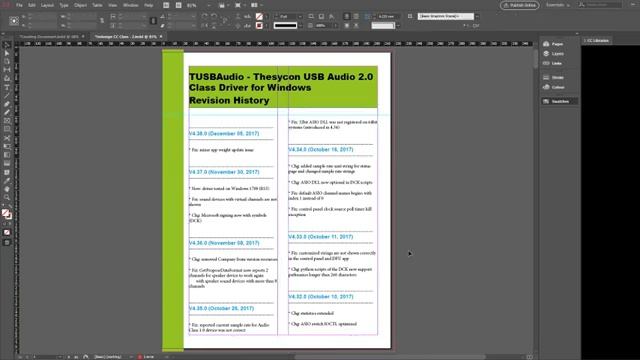The image size is (640, 360).
Task: Select the Zoom tool
Action: click(7, 198)
